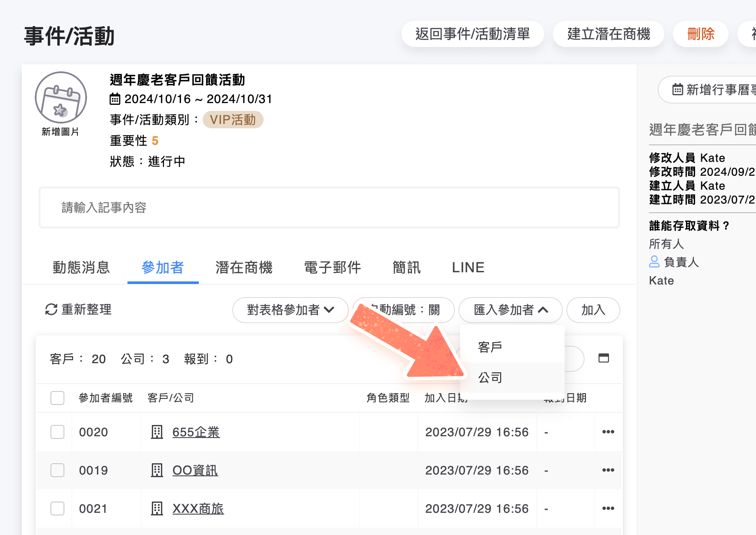The image size is (756, 535).
Task: Expand the 對表格參加者 dropdown
Action: click(x=290, y=310)
